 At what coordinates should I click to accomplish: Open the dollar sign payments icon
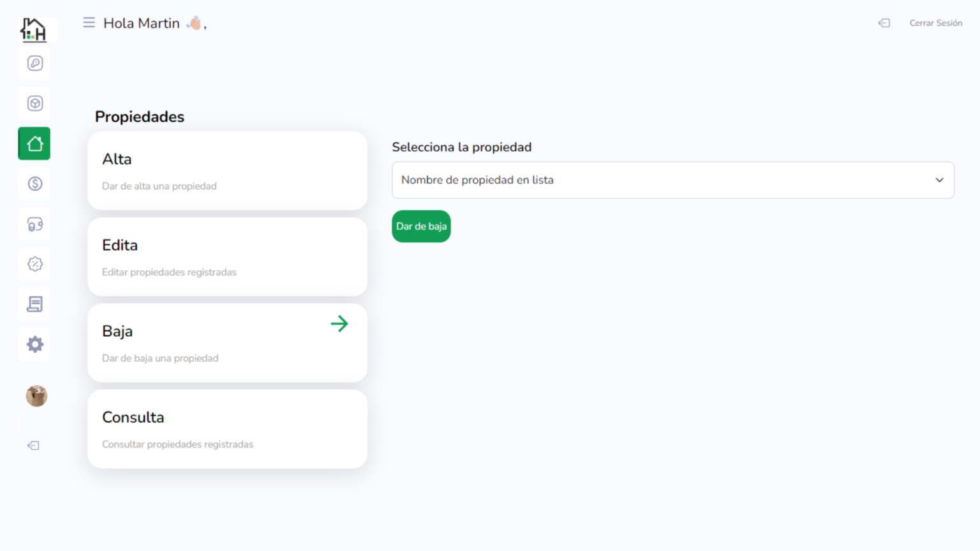pyautogui.click(x=35, y=184)
